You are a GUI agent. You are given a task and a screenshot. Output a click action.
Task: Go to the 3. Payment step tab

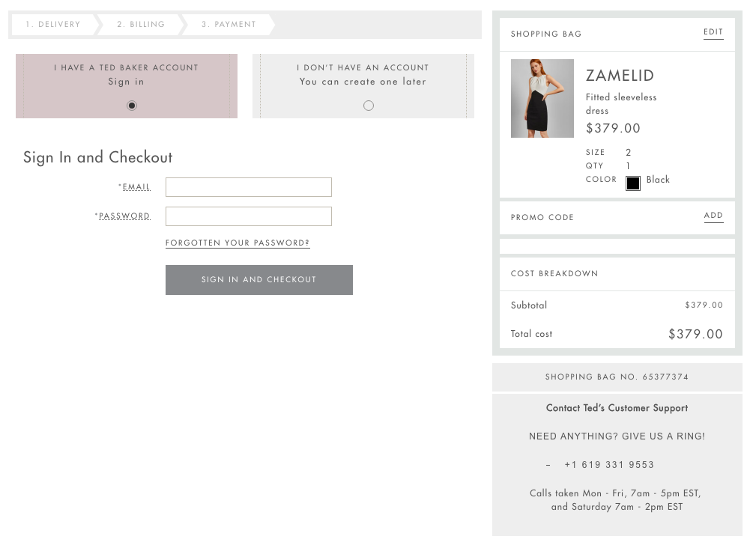[x=229, y=24]
